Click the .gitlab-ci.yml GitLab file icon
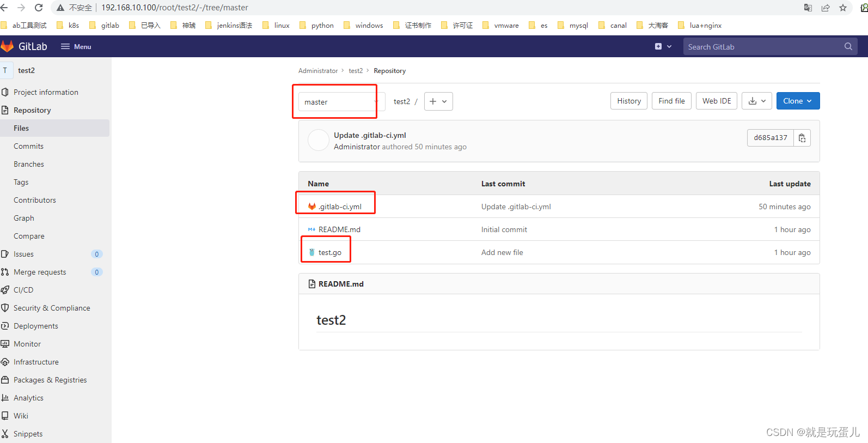 click(x=311, y=207)
